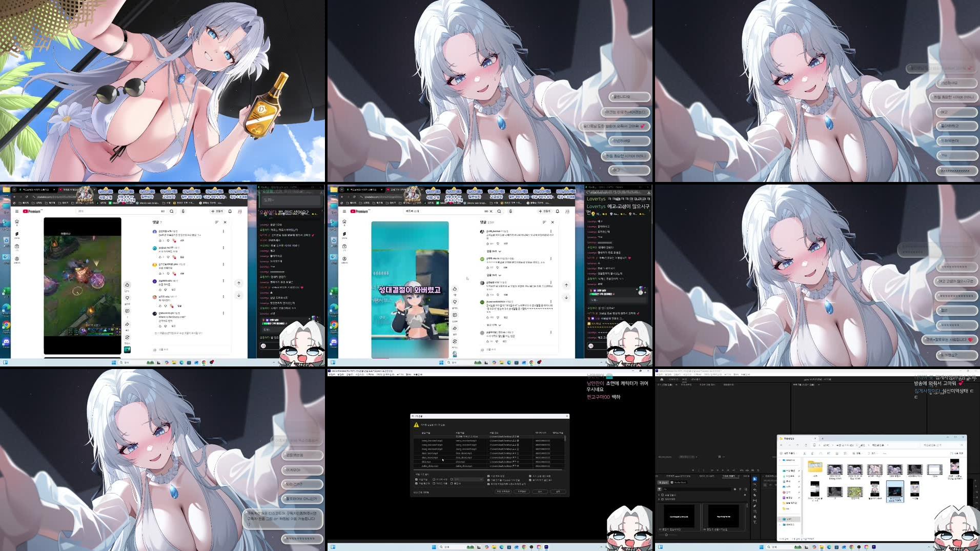Viewport: 980px width, 551px height.
Task: Click Locate button in Link Media dialog
Action: (x=558, y=492)
